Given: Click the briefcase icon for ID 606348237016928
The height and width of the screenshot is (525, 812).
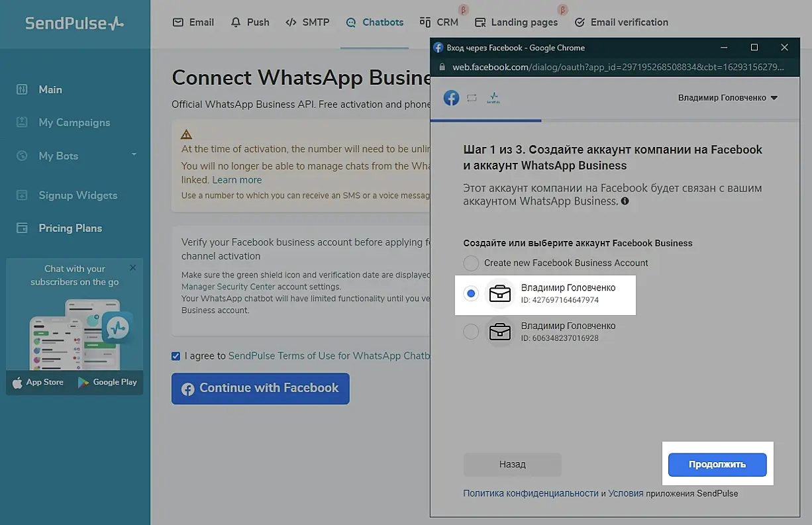Looking at the screenshot, I should pyautogui.click(x=500, y=332).
